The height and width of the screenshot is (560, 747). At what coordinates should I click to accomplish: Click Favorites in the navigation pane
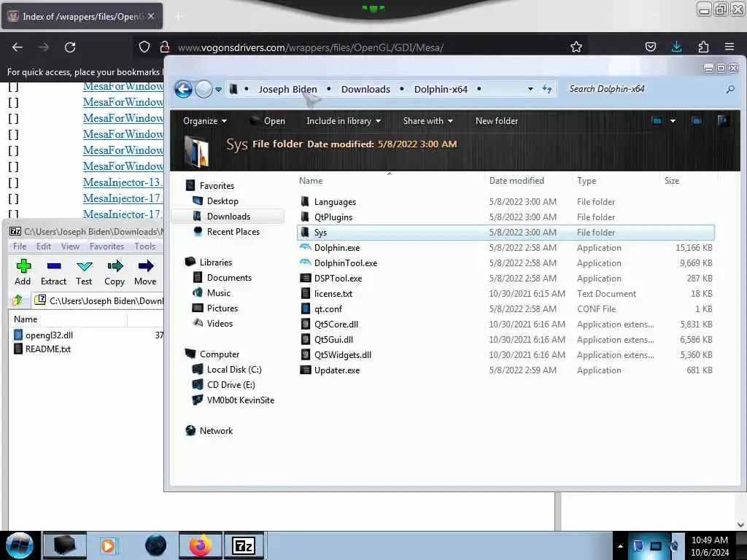click(217, 186)
